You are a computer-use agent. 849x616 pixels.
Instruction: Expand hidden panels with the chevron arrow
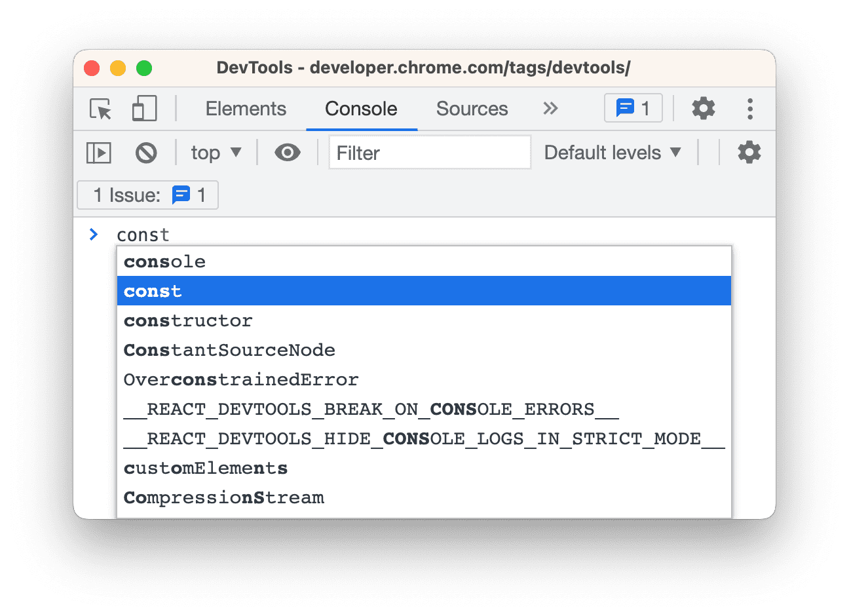pos(550,109)
